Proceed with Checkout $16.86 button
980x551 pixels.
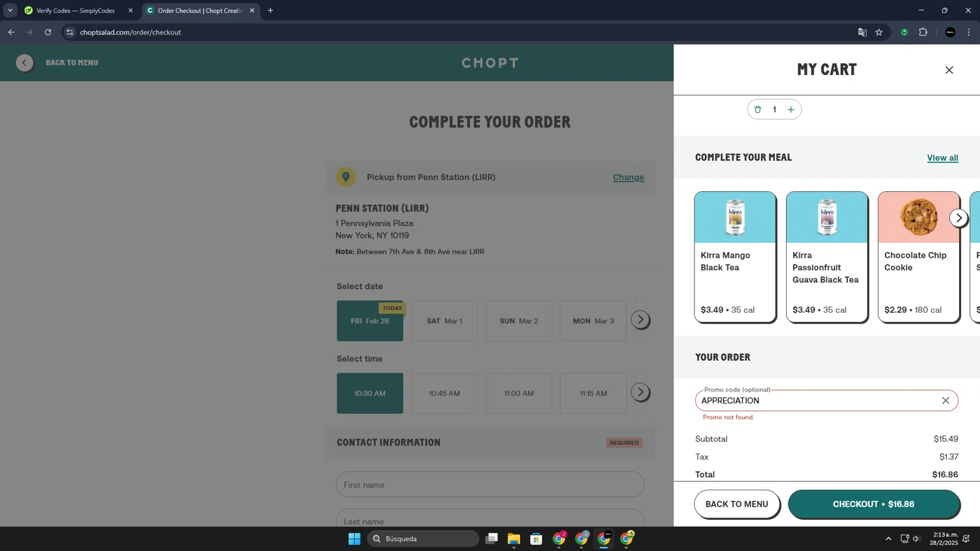tap(874, 504)
